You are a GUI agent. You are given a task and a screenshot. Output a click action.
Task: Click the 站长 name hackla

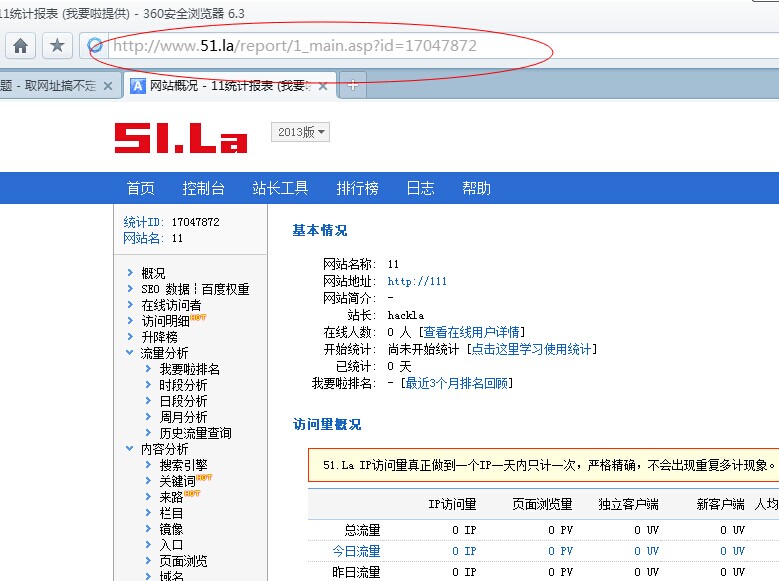tap(406, 315)
